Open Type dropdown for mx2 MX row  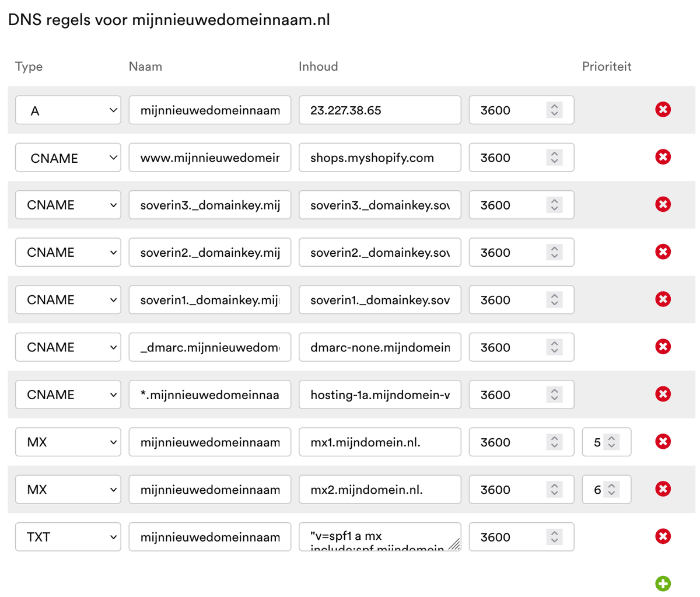[68, 489]
